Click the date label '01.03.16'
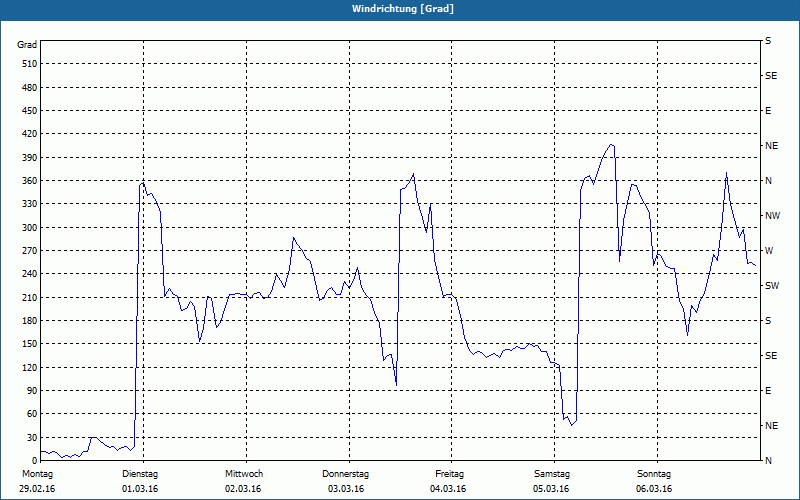The image size is (800, 500). point(140,489)
